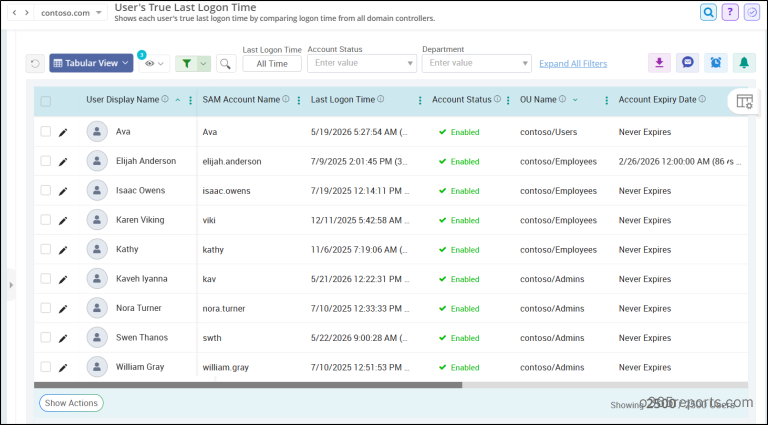Open SAM Account Name column options menu
Viewport: 768px width, 425px height.
pos(299,100)
